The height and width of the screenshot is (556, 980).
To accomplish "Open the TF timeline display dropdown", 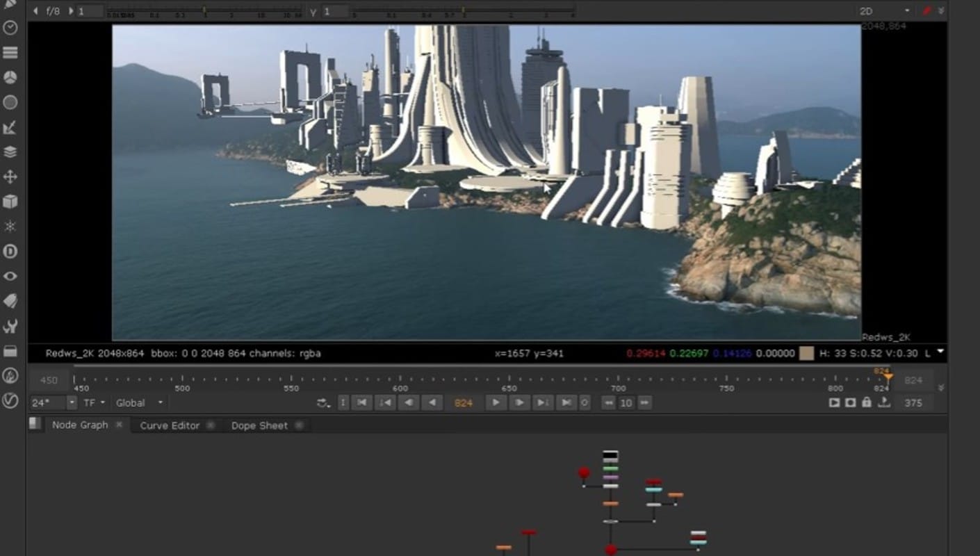I will pos(95,402).
